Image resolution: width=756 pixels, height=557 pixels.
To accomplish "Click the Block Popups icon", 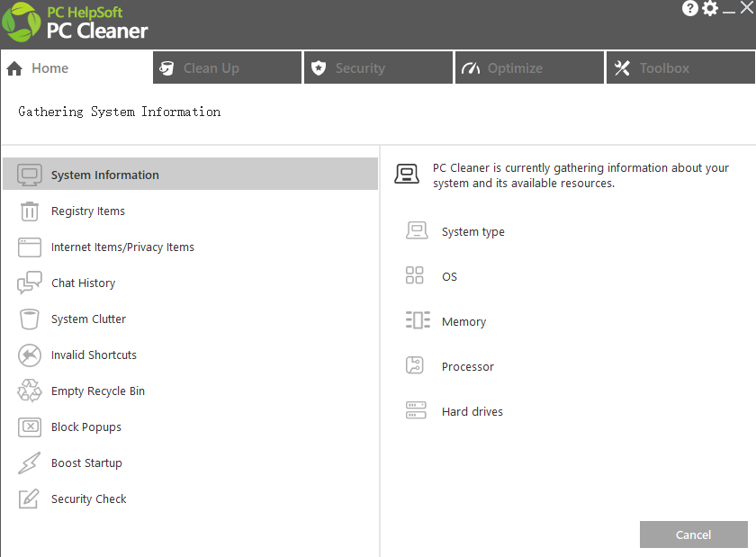I will click(30, 427).
